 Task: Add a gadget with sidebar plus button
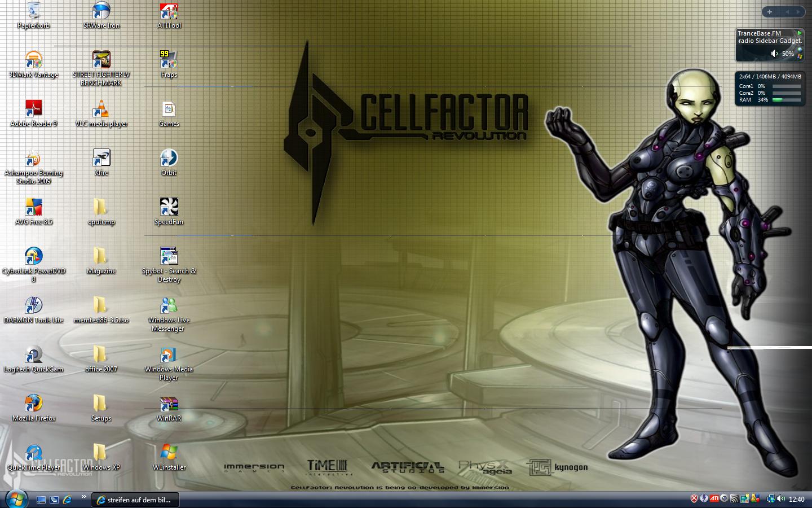[x=770, y=12]
